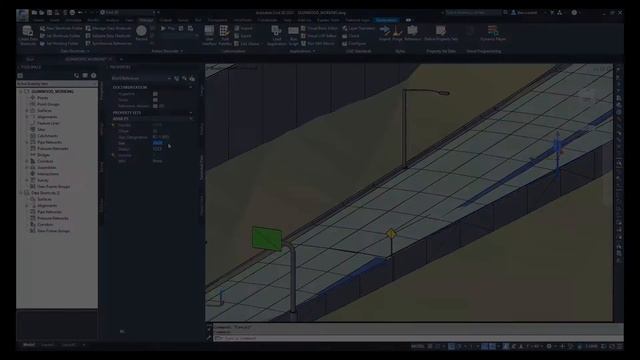The width and height of the screenshot is (640, 360).
Task: Toggle the Hyperlink property checkbox
Action: 155,94
